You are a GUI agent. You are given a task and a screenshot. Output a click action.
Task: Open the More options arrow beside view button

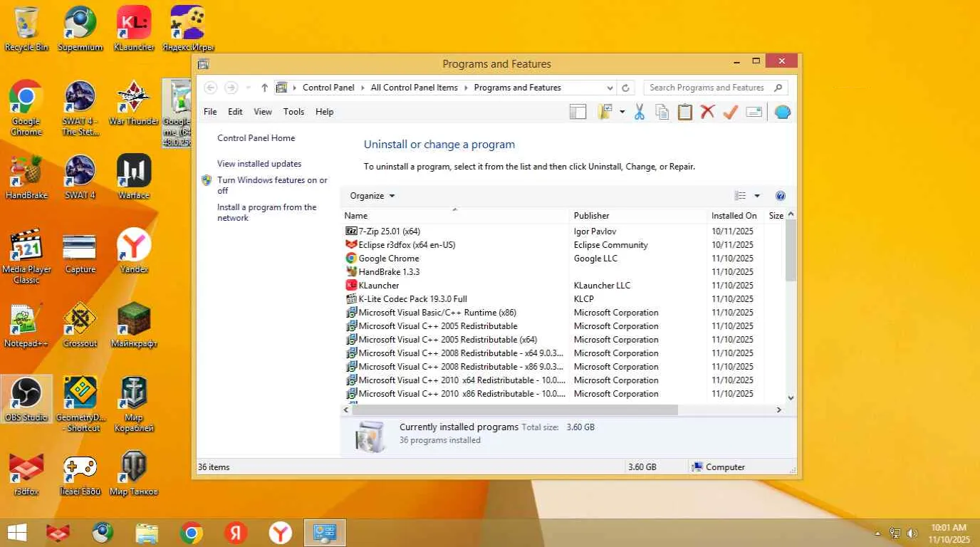(757, 196)
